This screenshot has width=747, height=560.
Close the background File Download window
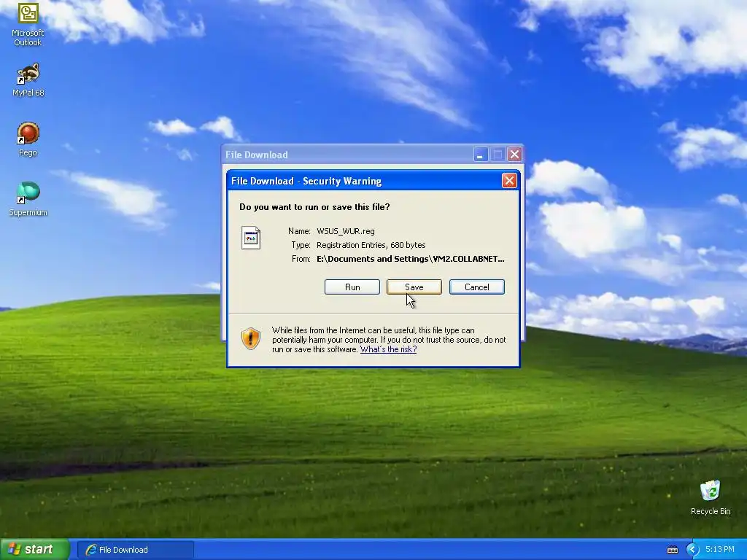[x=514, y=155]
